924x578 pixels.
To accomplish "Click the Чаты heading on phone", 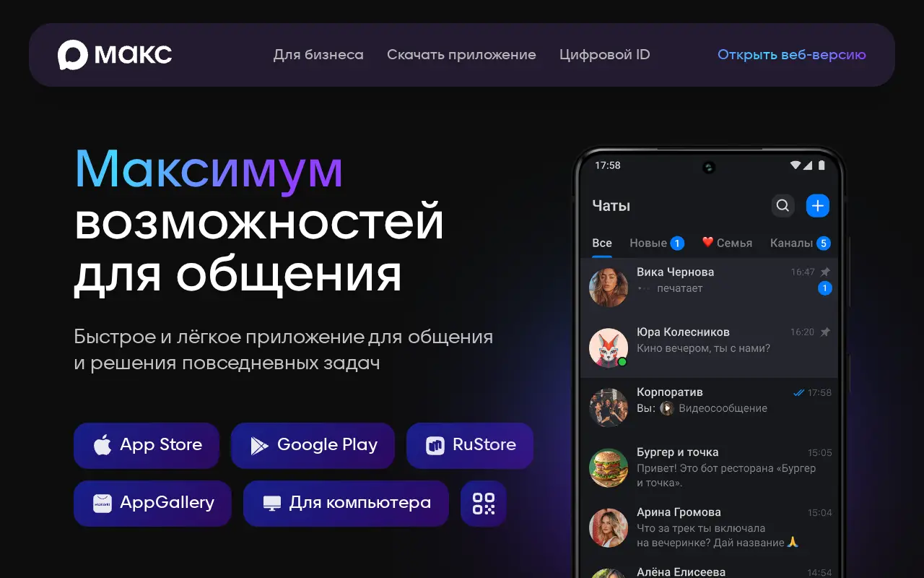I will (x=611, y=206).
